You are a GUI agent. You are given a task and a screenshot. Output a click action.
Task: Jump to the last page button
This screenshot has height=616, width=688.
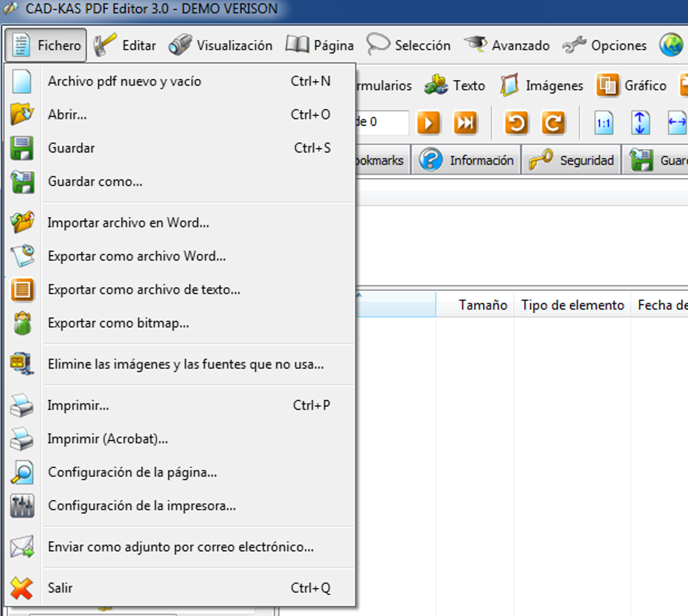[465, 122]
